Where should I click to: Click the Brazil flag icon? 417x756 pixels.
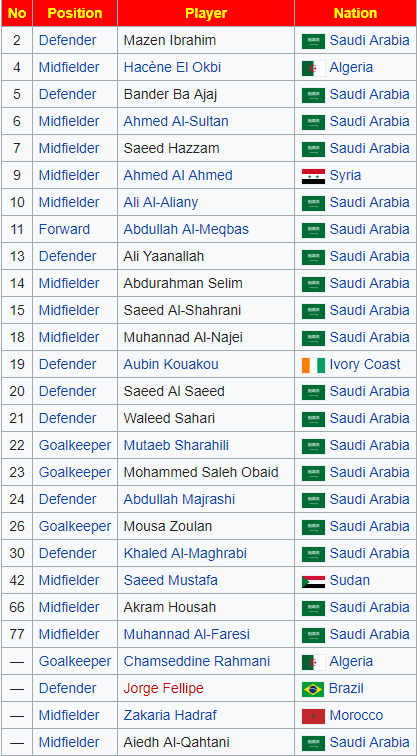pyautogui.click(x=313, y=689)
